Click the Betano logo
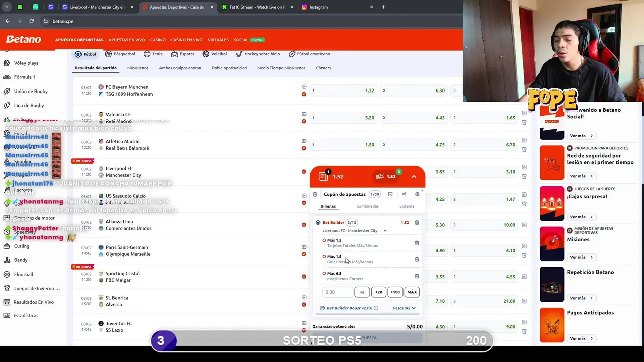 [x=24, y=40]
